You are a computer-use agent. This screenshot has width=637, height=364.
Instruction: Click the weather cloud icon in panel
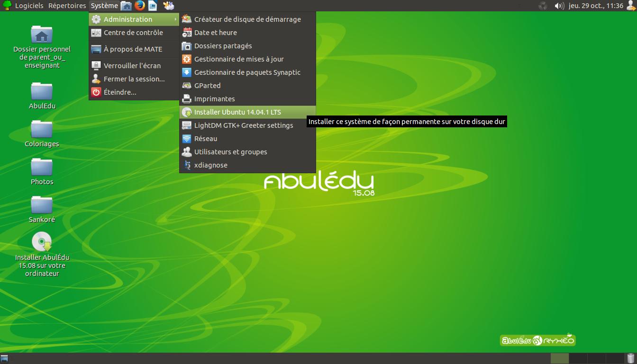168,6
